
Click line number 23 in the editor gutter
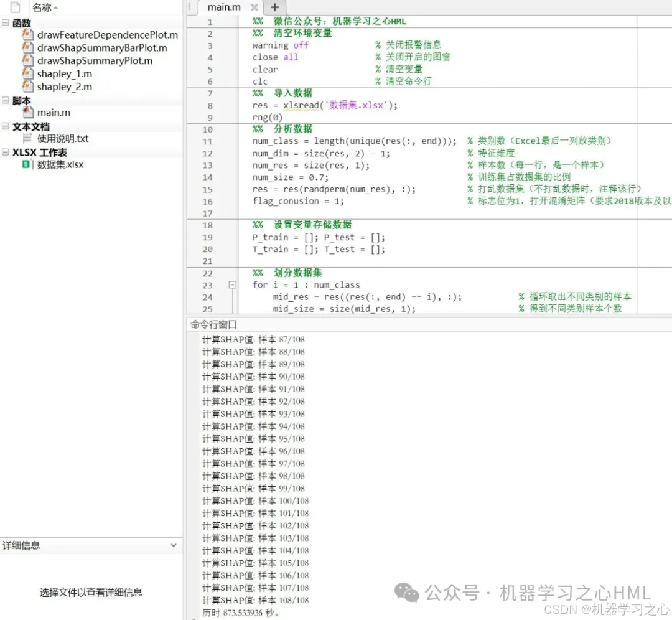207,285
